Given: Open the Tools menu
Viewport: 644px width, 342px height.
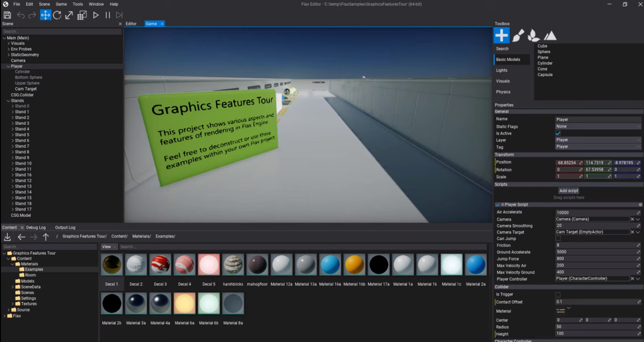Looking at the screenshot, I should (x=77, y=4).
